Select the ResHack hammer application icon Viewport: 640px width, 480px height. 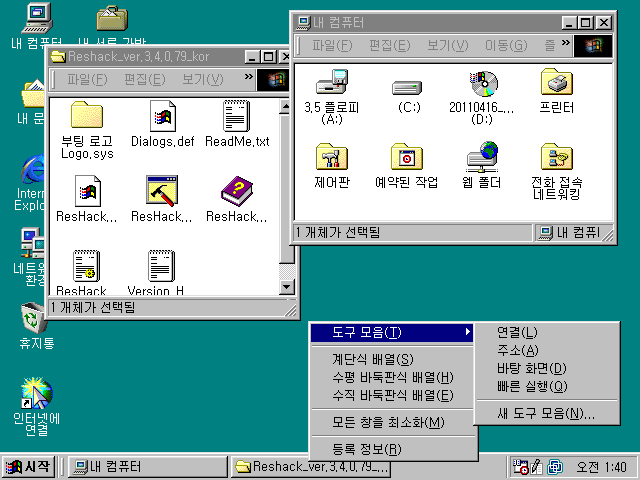162,191
